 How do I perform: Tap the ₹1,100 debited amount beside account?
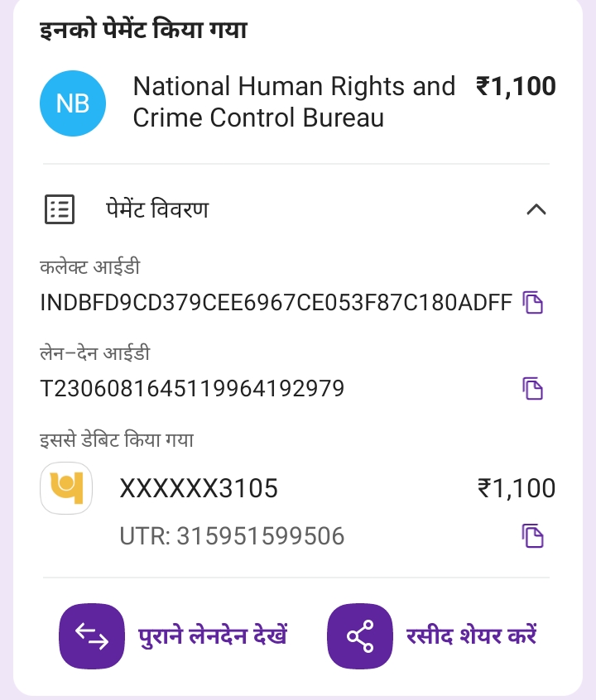[x=516, y=489]
